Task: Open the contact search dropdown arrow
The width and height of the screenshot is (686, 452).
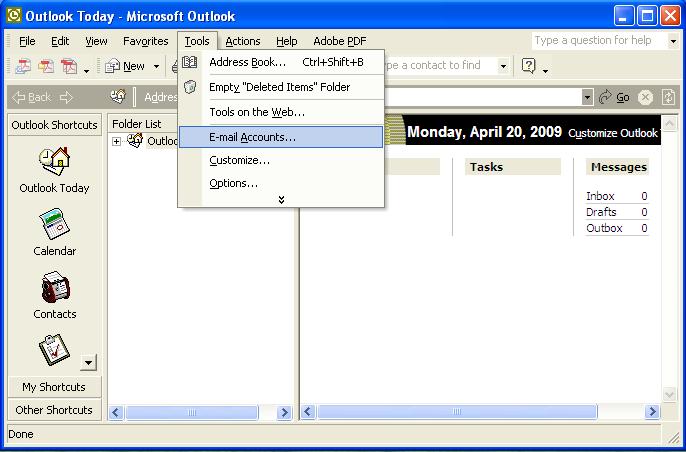Action: (503, 66)
